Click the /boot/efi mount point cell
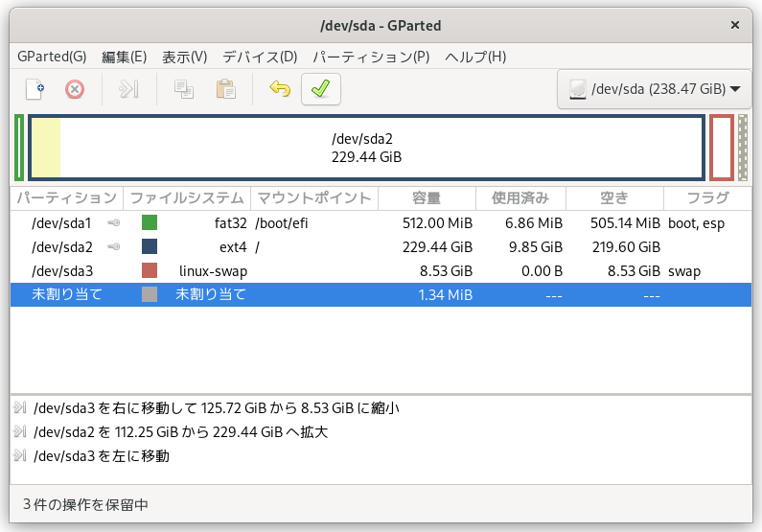Viewport: 762px width, 532px height. click(x=282, y=223)
